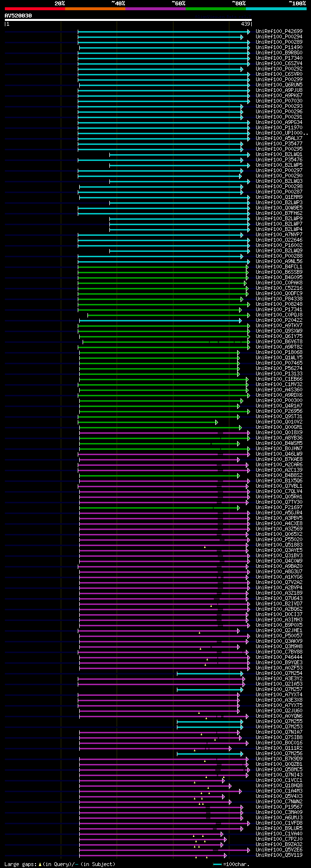Open hit UniRef100_B2LWP5
The height and width of the screenshot is (868, 311).
pyautogui.click(x=279, y=165)
